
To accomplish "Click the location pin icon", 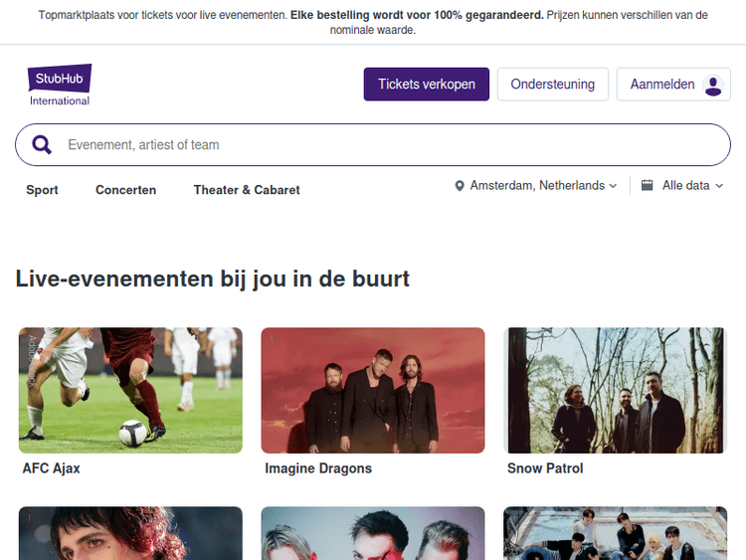I will pos(460,186).
